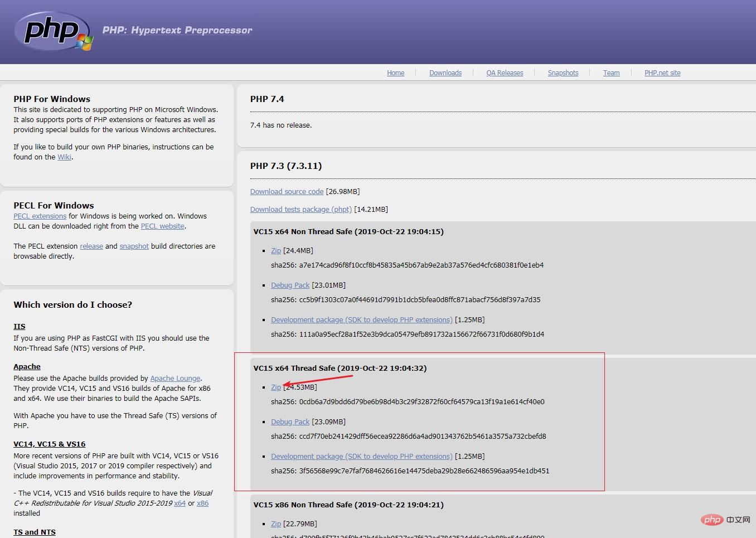Screen dimensions: 756x538
Task: Download Zip of VC15 x64 Thread Safe
Action: (276, 387)
